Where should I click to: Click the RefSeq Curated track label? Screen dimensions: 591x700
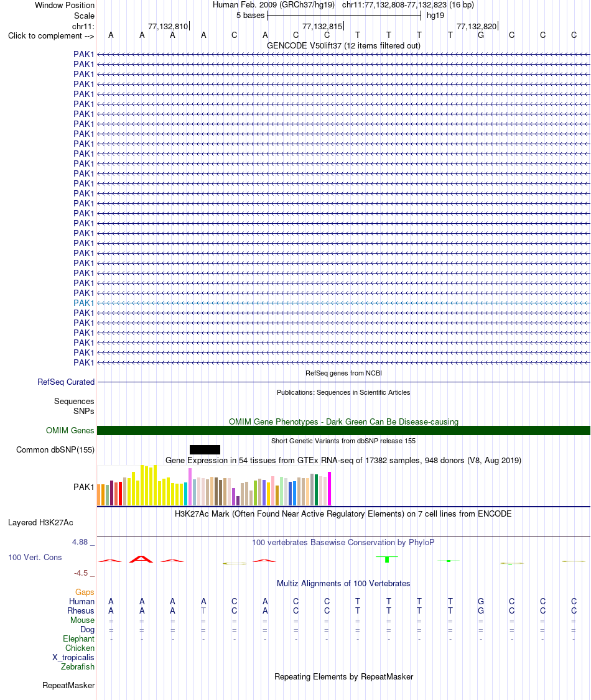tap(66, 382)
